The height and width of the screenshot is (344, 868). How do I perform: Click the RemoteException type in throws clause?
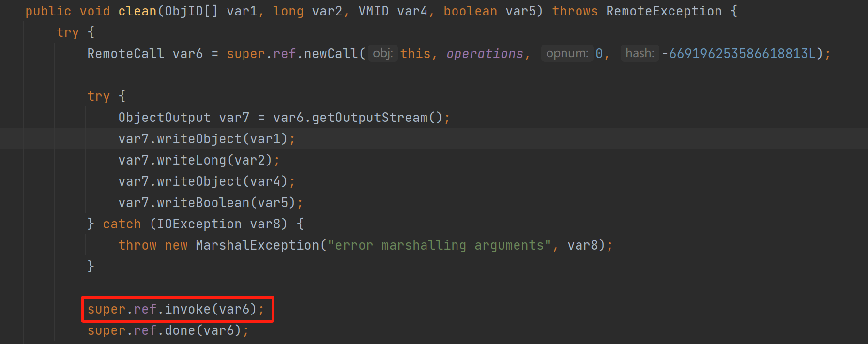point(664,11)
